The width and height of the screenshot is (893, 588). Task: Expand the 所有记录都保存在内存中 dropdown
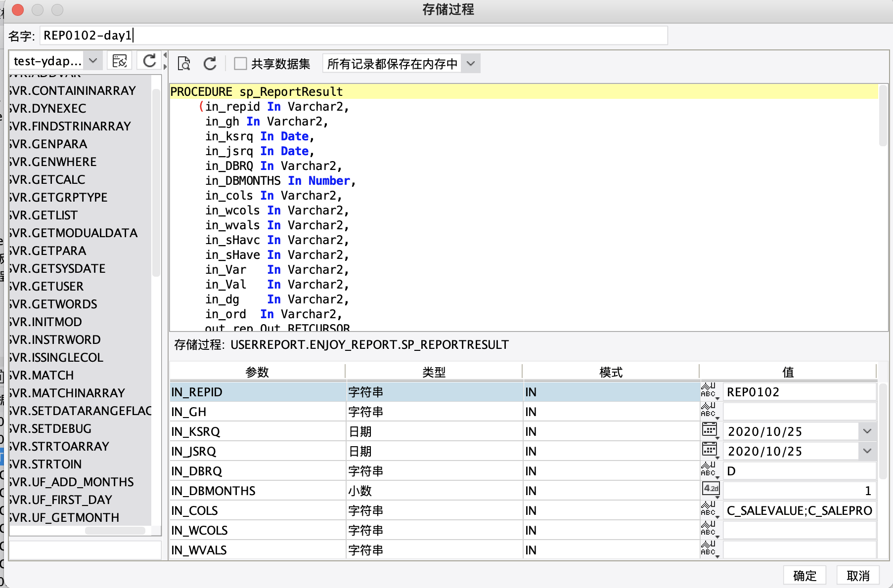471,64
